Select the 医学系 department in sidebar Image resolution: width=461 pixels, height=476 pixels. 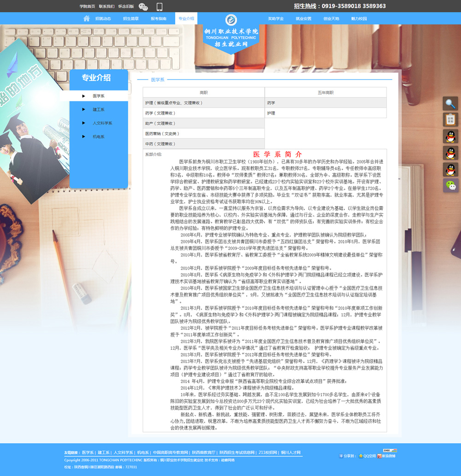(99, 96)
